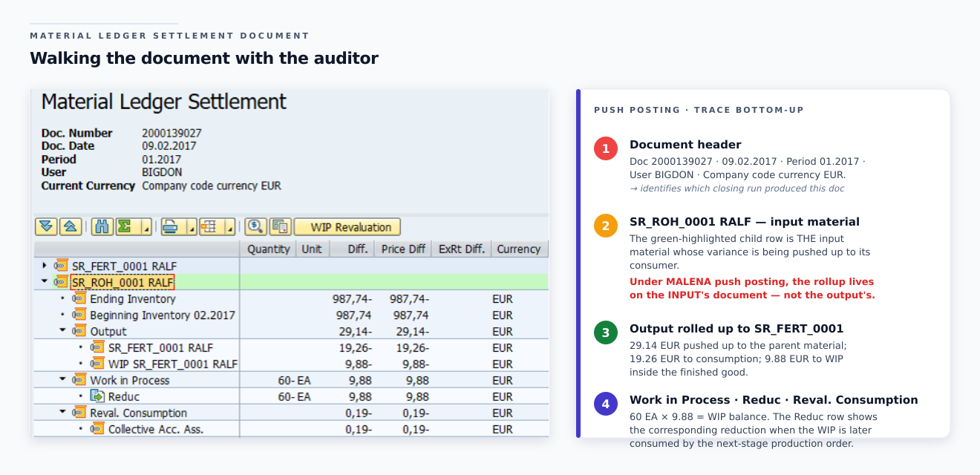Expand the SR_FERT_0001 RALF top-level node
This screenshot has width=980, height=475.
pos(45,266)
